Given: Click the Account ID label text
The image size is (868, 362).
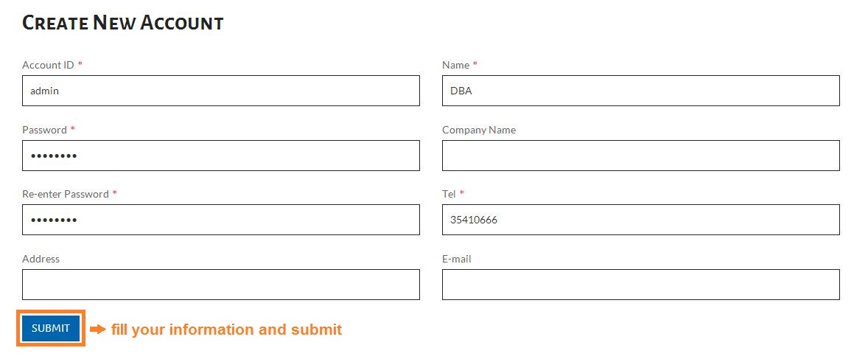Looking at the screenshot, I should click(48, 65).
